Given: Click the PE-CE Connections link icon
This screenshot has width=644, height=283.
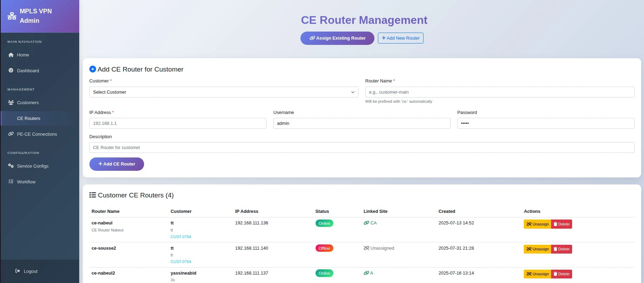Looking at the screenshot, I should point(11,134).
